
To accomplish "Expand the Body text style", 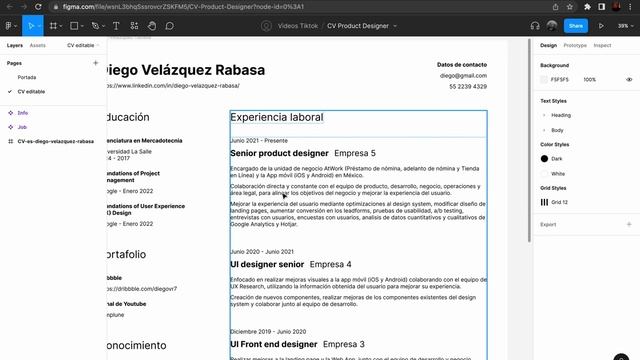I will [544, 130].
